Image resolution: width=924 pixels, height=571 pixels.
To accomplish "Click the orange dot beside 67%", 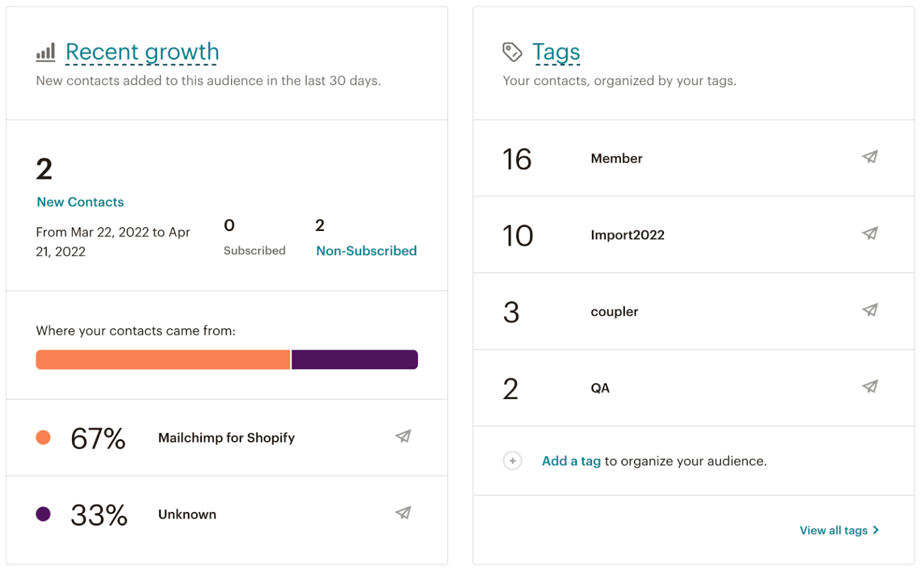I will coord(43,437).
